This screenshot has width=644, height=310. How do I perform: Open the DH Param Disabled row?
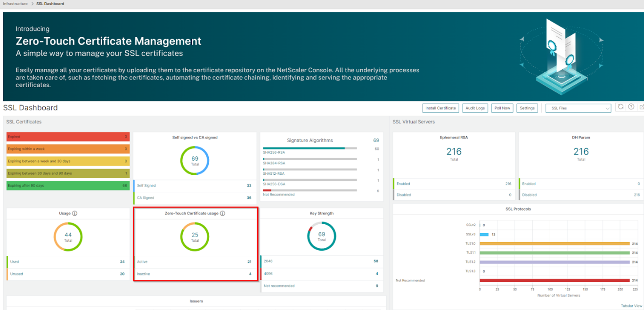(581, 195)
